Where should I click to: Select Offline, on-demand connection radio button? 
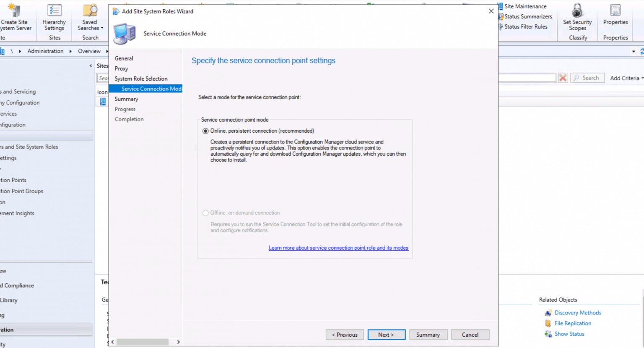tap(205, 213)
